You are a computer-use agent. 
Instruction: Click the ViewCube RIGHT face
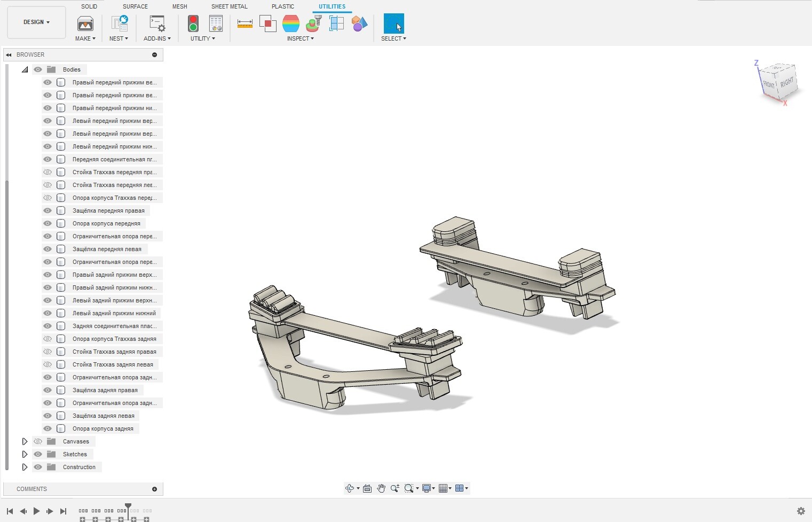786,83
